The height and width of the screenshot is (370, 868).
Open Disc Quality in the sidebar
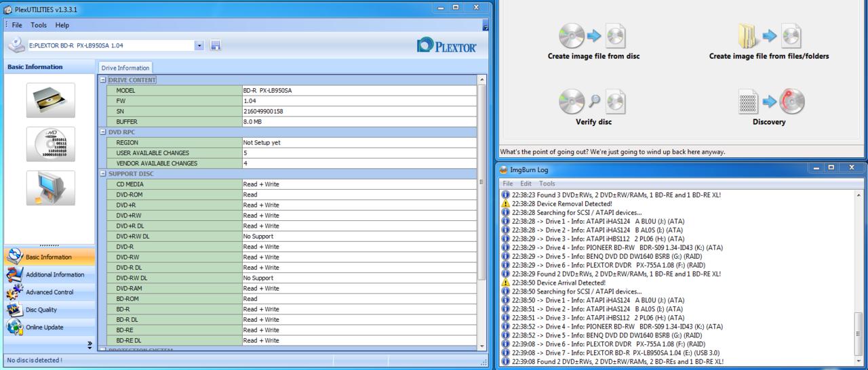[41, 310]
